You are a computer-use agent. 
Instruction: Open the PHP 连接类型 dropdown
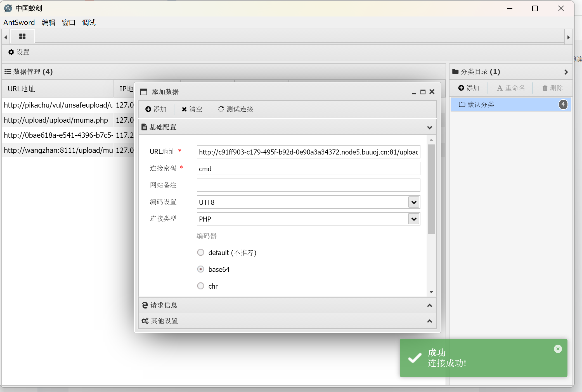tap(414, 219)
